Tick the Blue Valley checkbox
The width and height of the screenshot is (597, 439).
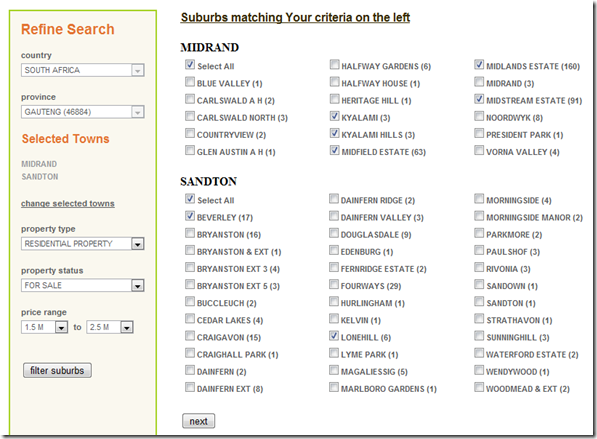point(190,82)
